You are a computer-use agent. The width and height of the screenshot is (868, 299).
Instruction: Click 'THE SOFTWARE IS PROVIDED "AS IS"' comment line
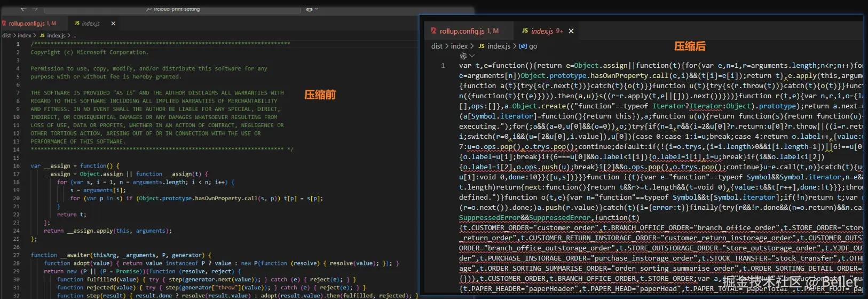click(157, 93)
